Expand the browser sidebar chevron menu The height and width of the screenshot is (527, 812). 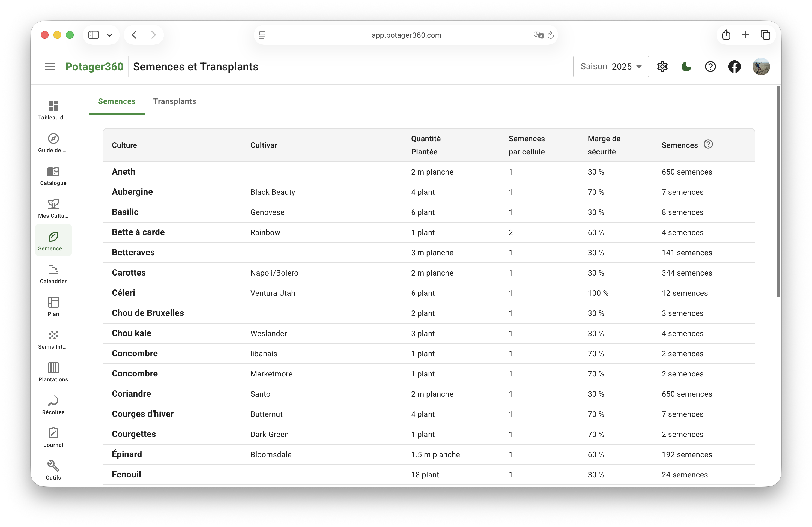(109, 35)
